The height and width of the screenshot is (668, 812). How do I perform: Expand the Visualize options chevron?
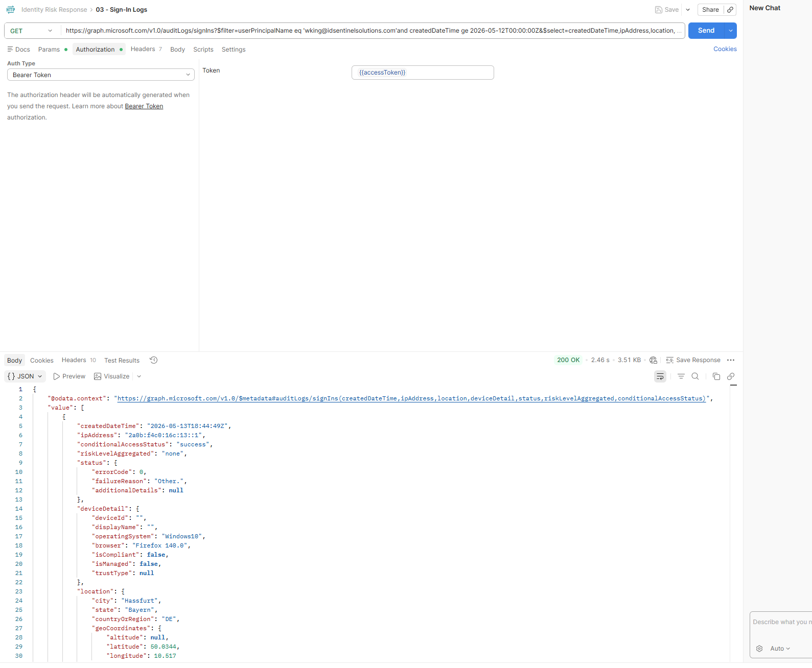[139, 376]
